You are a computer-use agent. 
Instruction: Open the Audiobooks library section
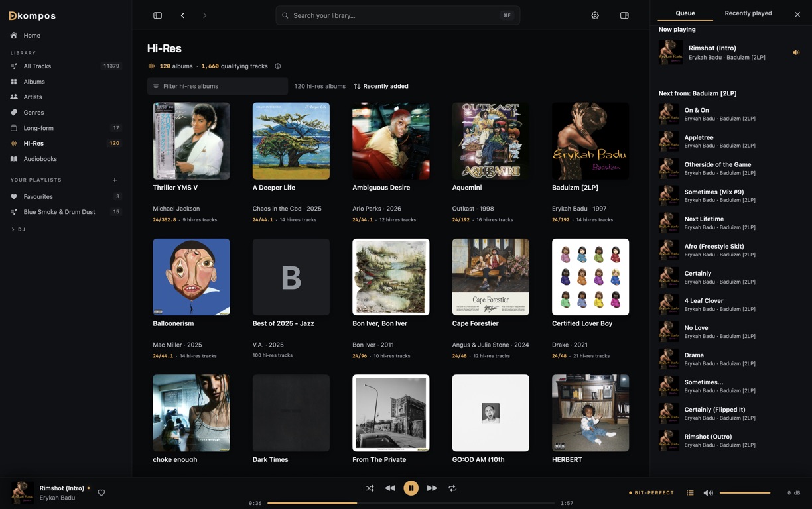66,159
